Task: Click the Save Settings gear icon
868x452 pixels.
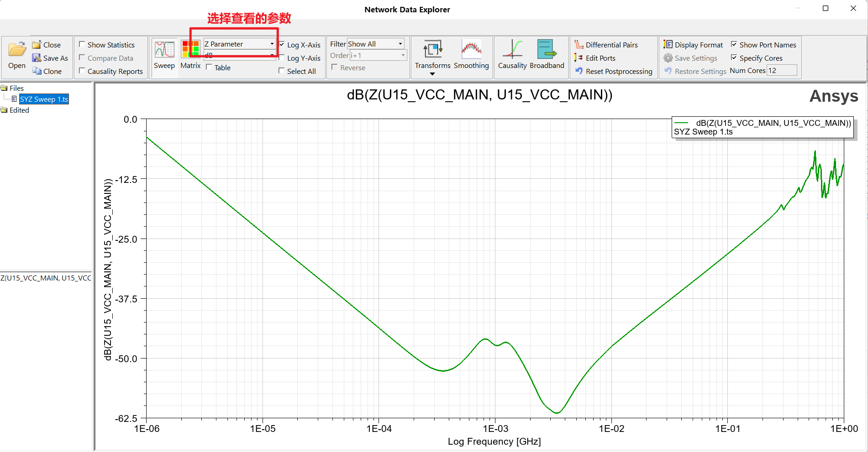Action: (x=668, y=58)
